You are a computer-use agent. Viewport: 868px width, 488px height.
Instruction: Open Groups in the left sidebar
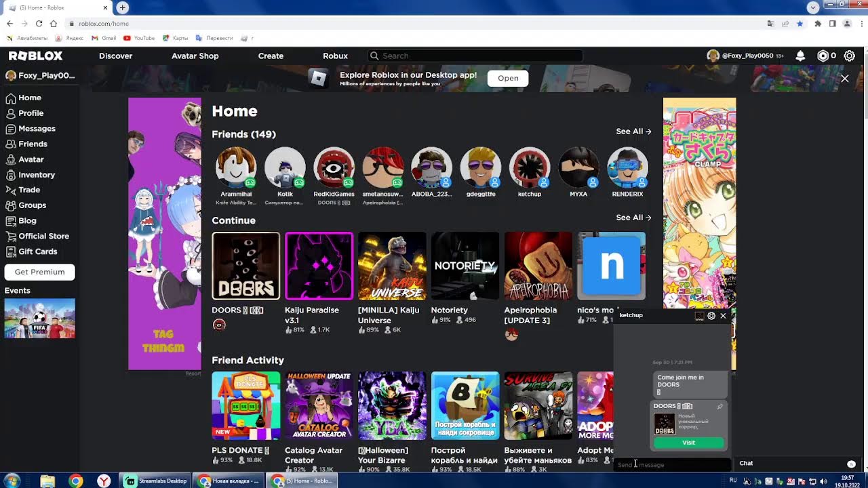pyautogui.click(x=26, y=205)
